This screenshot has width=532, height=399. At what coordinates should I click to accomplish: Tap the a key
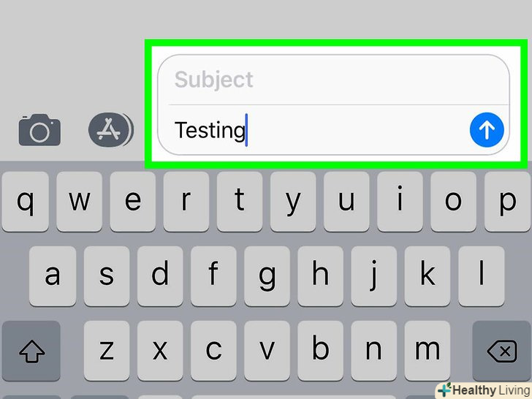[53, 276]
